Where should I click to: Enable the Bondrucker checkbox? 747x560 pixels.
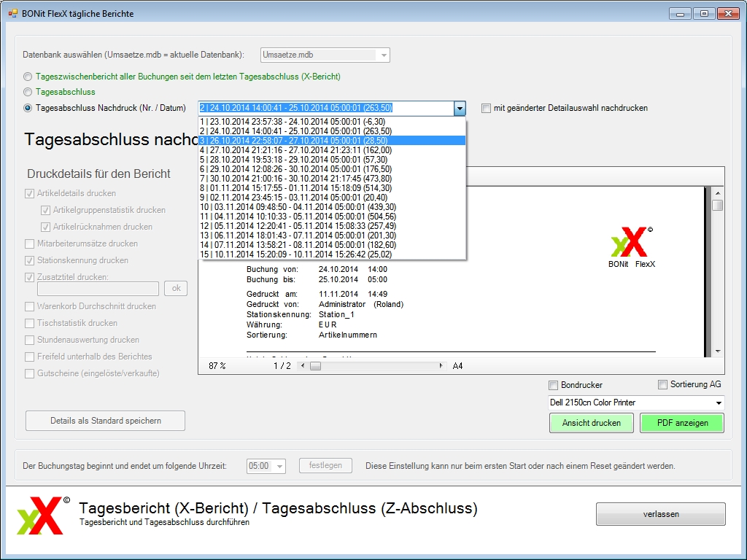coord(553,385)
